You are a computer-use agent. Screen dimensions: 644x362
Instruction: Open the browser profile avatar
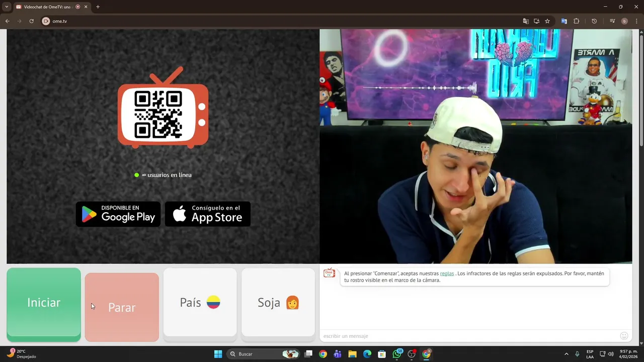624,21
